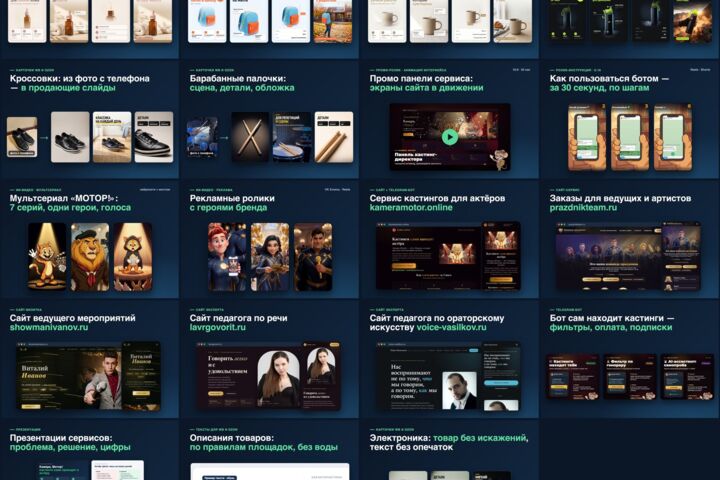
Task: Open the prazdnikteam.ru link
Action: (583, 208)
